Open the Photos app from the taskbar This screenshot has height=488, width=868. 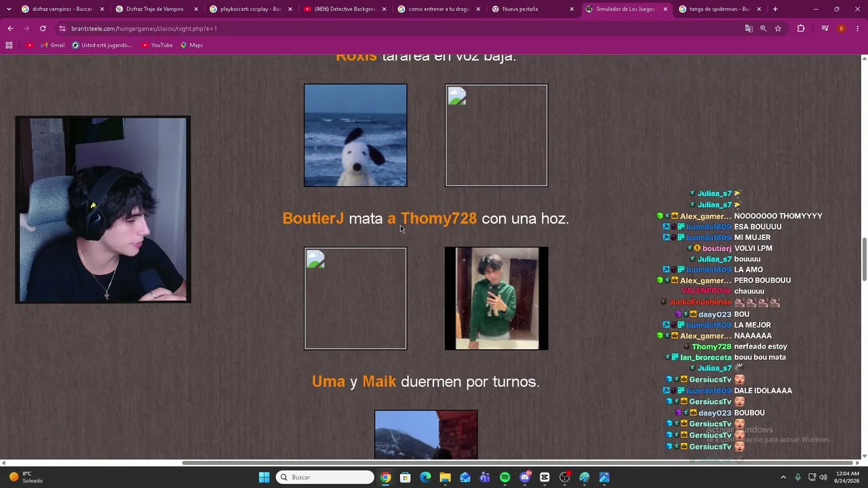(x=604, y=477)
